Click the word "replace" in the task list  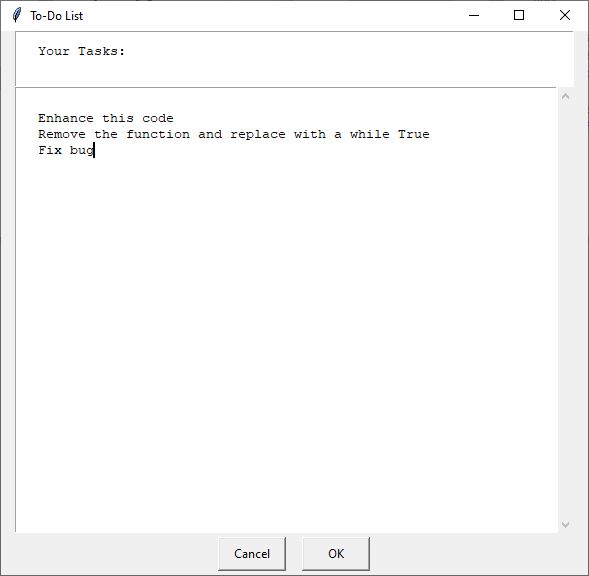(x=258, y=135)
